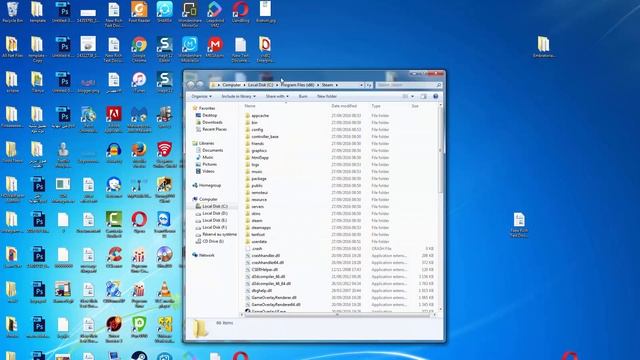Open the Adobe application shortcut on desktop

point(114,119)
